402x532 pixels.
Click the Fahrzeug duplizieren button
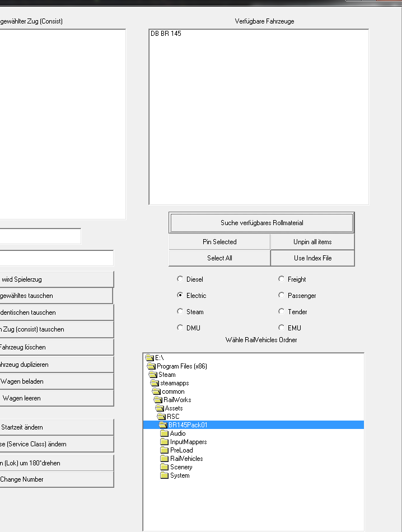[x=57, y=365]
